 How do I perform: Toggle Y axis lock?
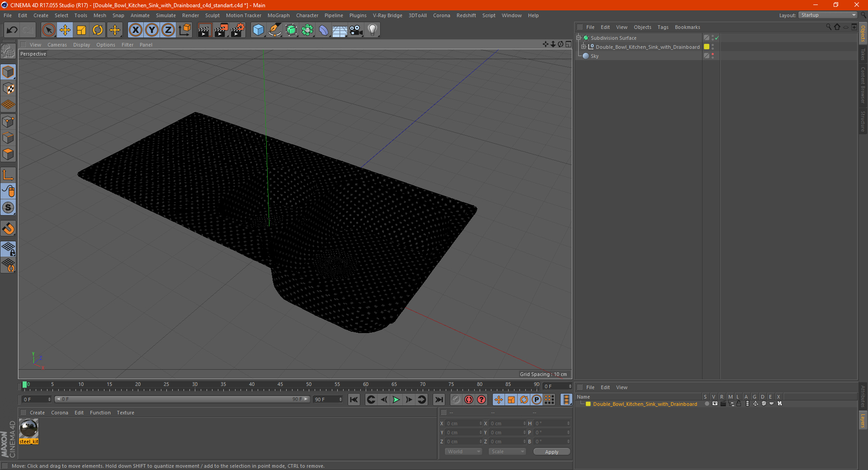pos(152,30)
